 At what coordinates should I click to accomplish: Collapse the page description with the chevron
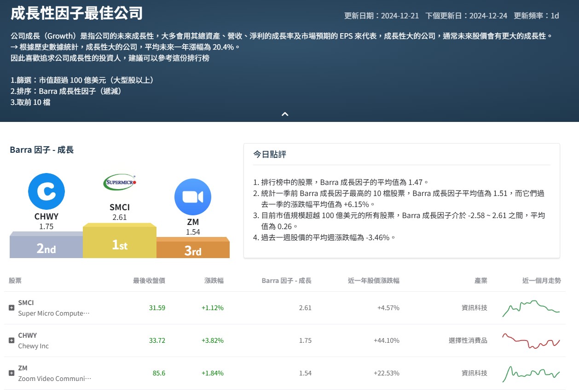tap(285, 114)
